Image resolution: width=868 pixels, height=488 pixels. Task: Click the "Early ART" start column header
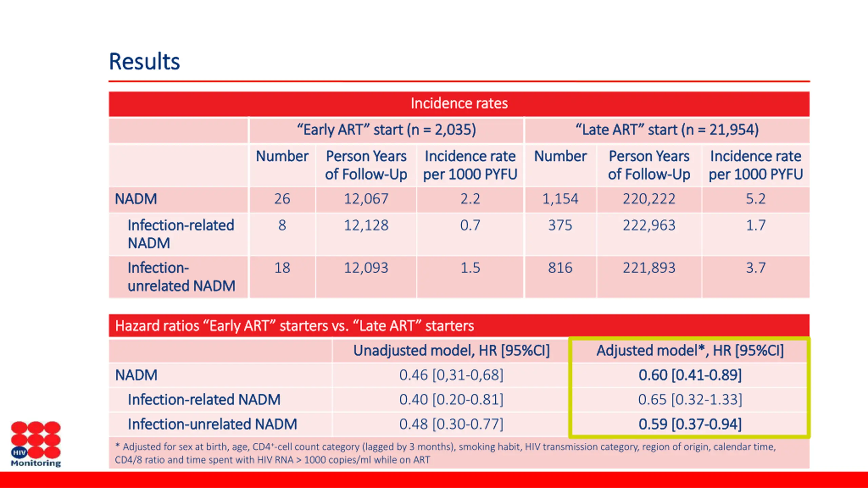[386, 130]
